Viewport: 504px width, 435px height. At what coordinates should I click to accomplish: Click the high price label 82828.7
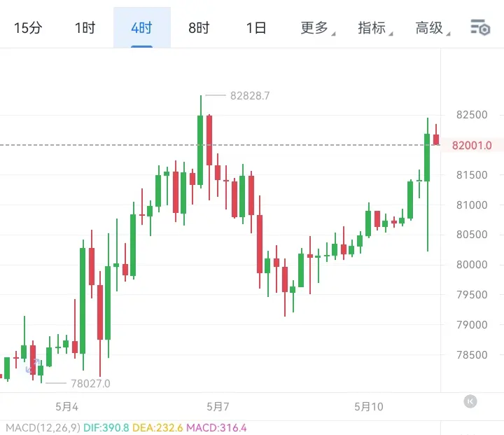pos(250,95)
